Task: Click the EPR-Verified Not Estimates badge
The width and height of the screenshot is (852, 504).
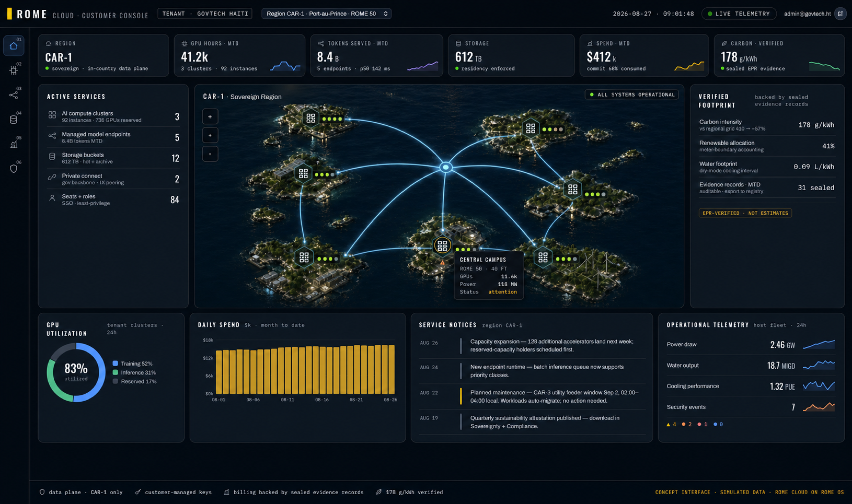Action: (745, 213)
